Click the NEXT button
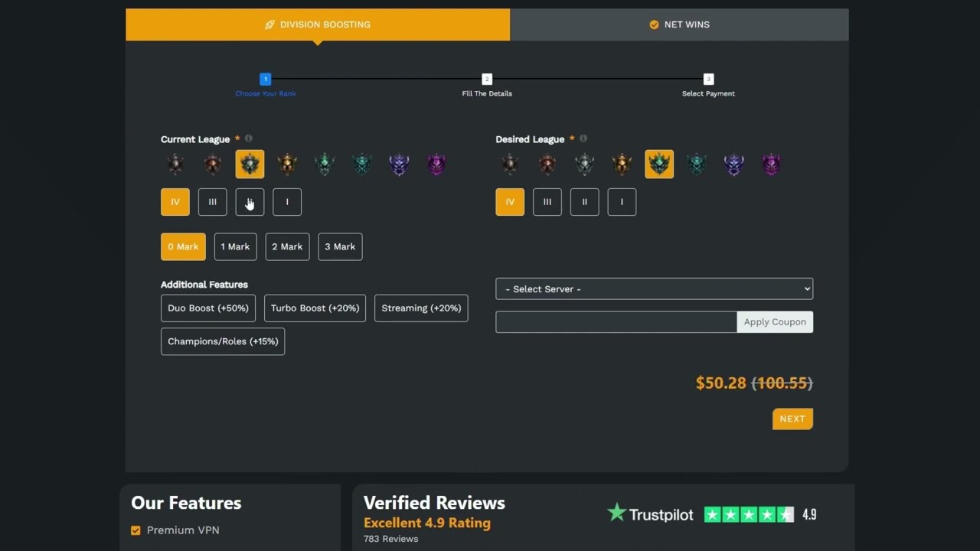This screenshot has width=980, height=551. pos(792,419)
